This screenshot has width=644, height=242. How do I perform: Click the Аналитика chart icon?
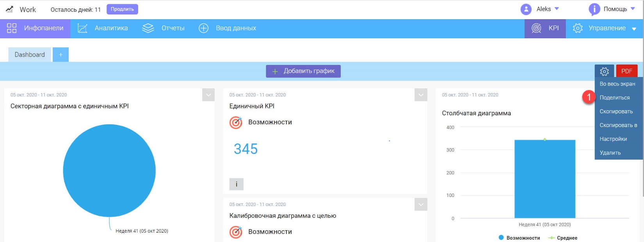pyautogui.click(x=82, y=28)
